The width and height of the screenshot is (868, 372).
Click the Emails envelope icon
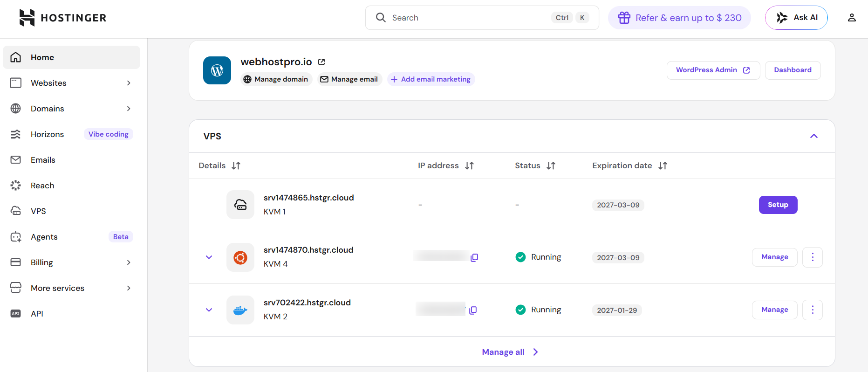pos(16,160)
